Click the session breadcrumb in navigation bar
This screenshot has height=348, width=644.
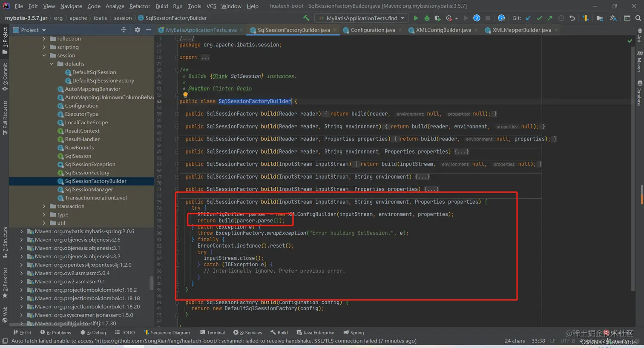pos(123,18)
